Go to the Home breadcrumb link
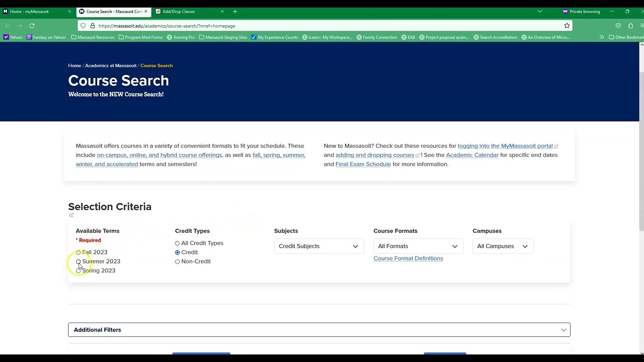Image resolution: width=644 pixels, height=362 pixels. pyautogui.click(x=74, y=65)
